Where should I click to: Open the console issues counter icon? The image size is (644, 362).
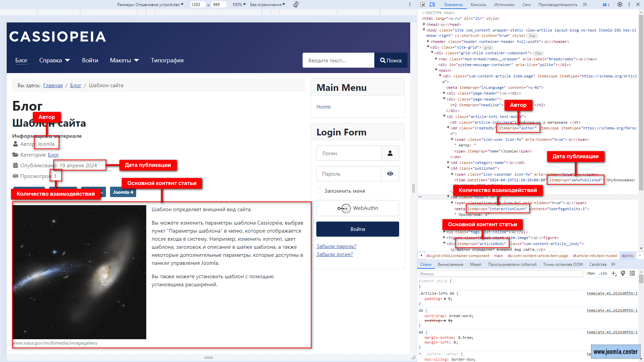click(606, 5)
